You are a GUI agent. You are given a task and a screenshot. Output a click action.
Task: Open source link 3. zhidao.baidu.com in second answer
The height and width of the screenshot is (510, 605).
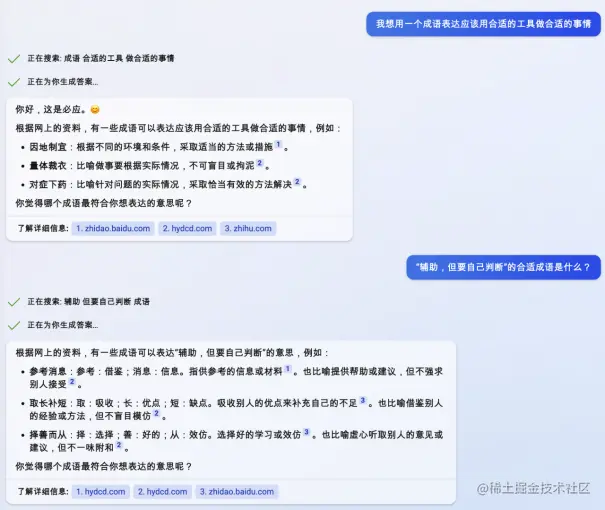point(237,492)
